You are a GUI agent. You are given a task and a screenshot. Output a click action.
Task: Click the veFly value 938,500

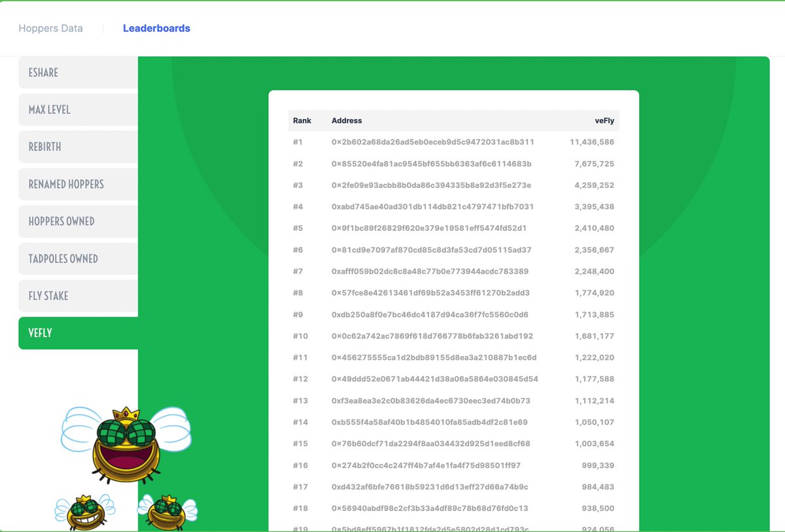pos(598,508)
